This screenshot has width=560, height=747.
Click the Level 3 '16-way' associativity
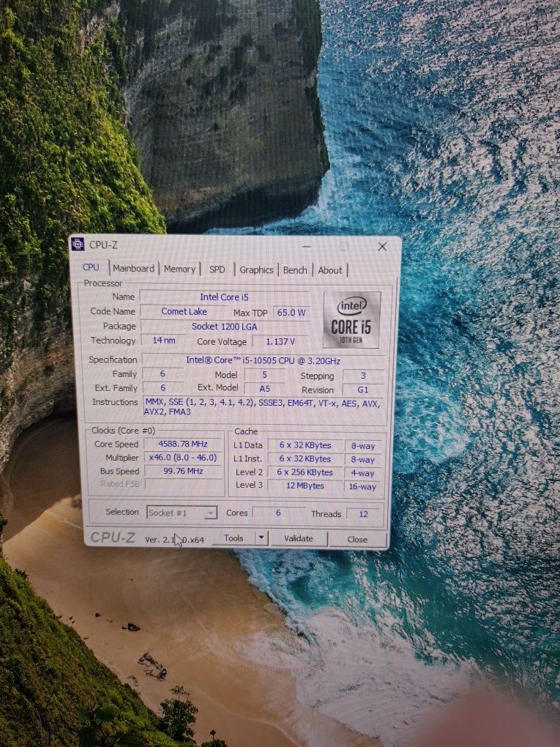point(363,486)
